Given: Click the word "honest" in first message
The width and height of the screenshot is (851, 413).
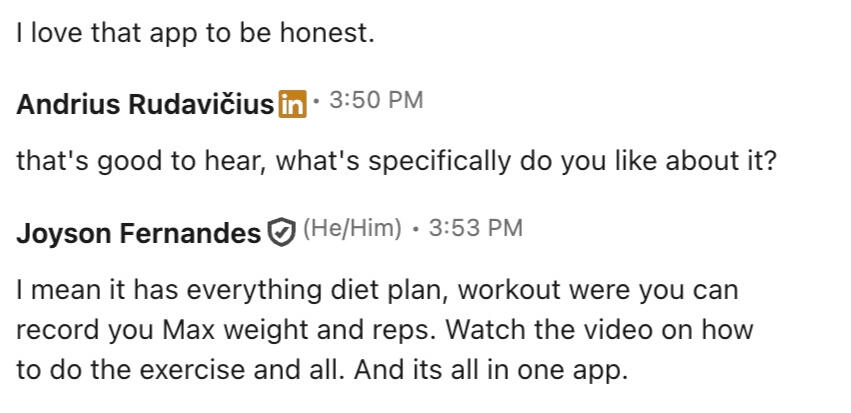Looking at the screenshot, I should [331, 33].
